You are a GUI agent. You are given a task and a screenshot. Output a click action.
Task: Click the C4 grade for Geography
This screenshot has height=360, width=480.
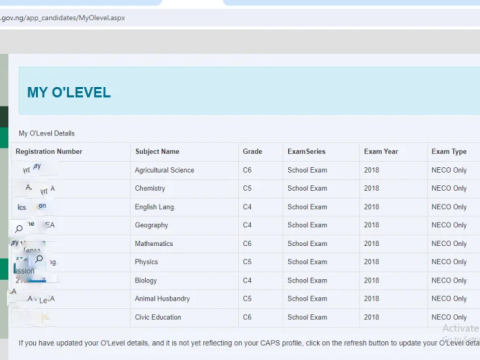click(247, 225)
